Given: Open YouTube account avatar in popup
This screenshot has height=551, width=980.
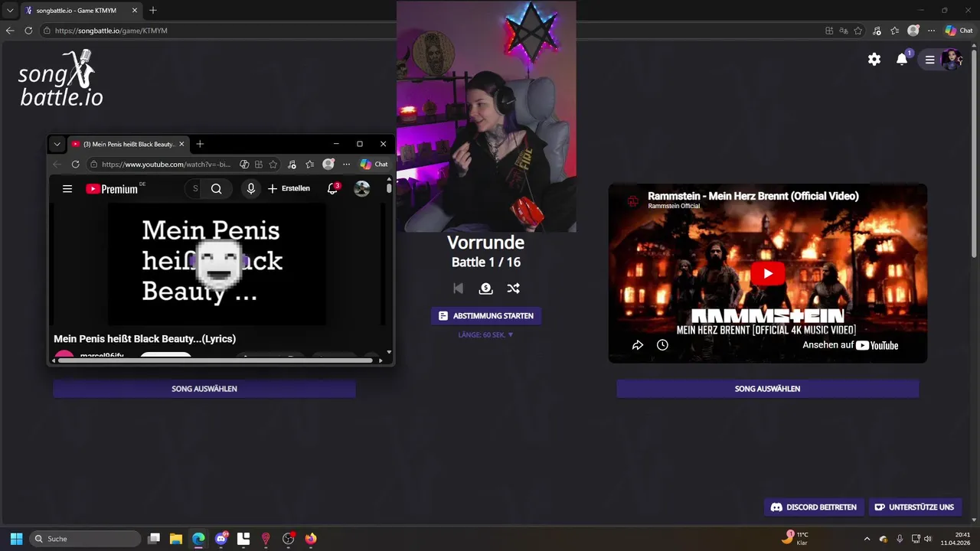Looking at the screenshot, I should pos(362,188).
